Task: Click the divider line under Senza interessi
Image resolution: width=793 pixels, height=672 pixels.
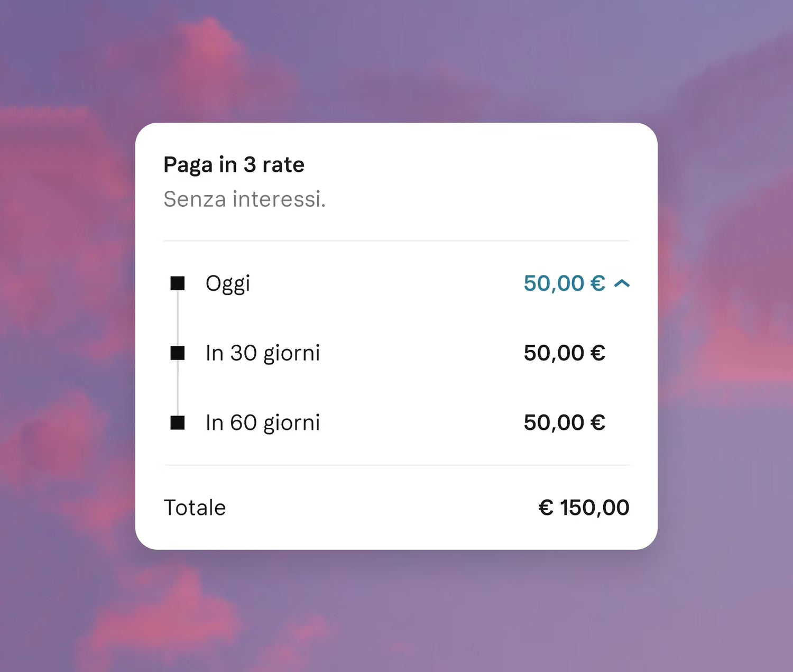Action: pos(396,241)
